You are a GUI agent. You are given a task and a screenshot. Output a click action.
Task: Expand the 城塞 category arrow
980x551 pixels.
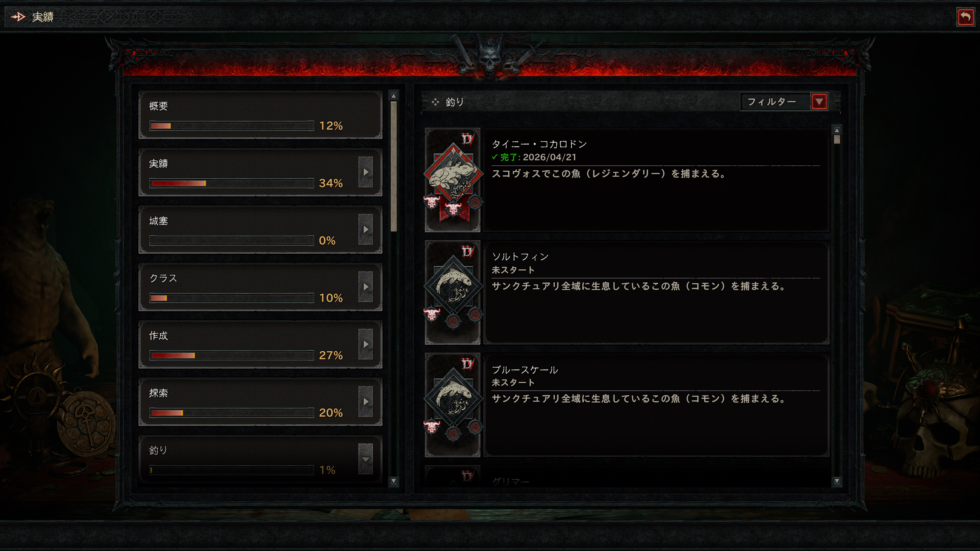366,230
